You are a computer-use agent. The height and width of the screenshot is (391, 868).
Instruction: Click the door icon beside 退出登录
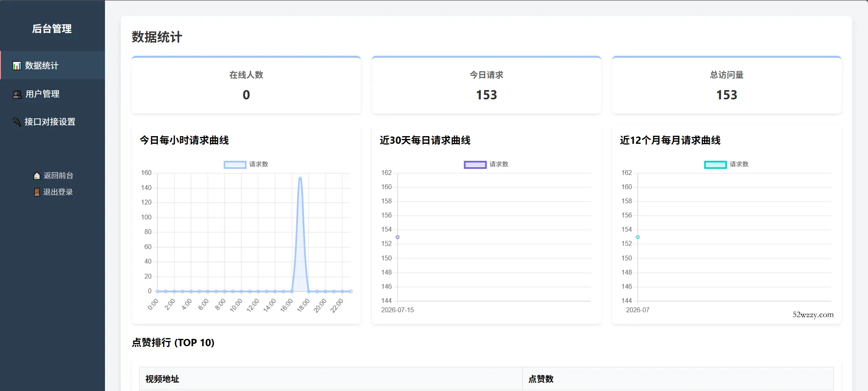pyautogui.click(x=37, y=192)
